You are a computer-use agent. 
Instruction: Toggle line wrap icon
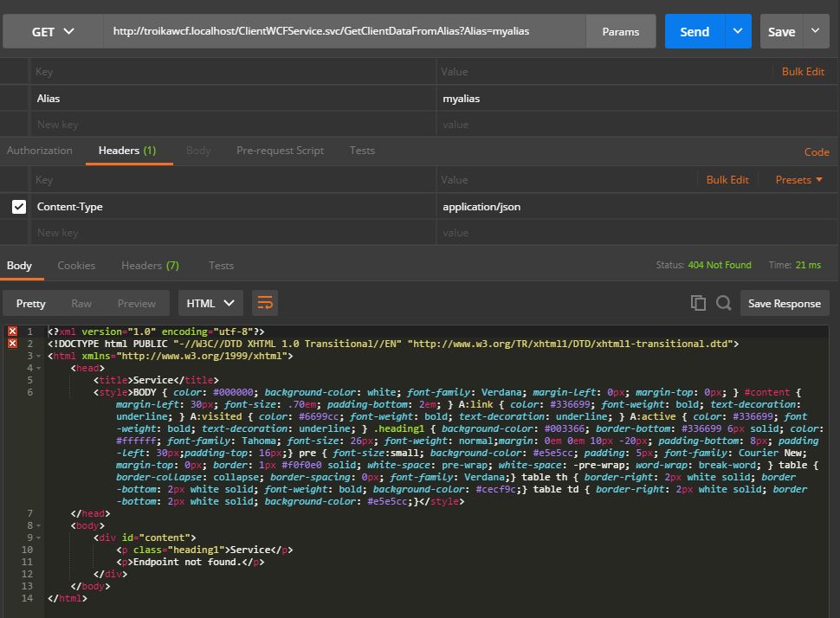point(265,303)
